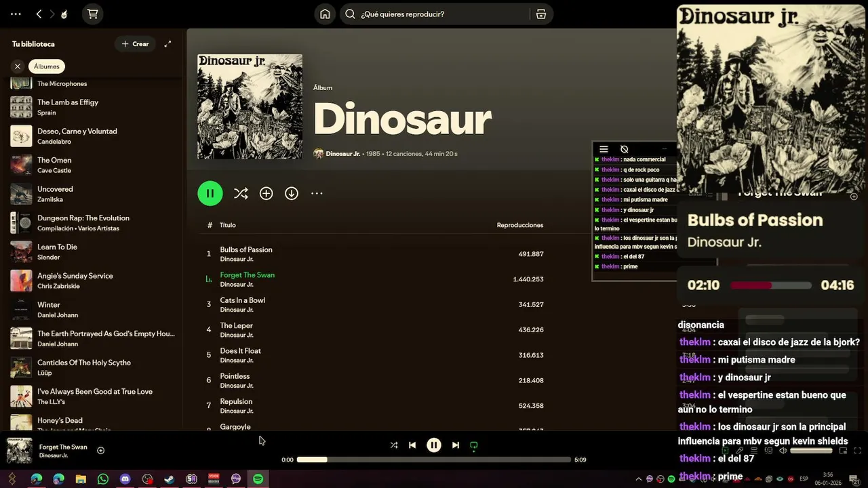Open artist link under Cats In a Bowl
This screenshot has width=868, height=488.
pos(237,310)
